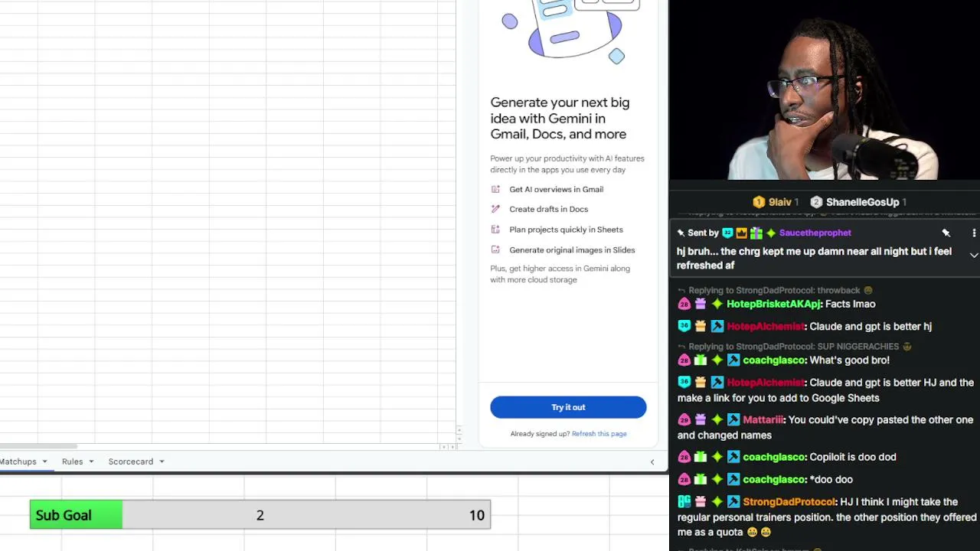Click the 'What's good bro!' chat message

(x=849, y=360)
